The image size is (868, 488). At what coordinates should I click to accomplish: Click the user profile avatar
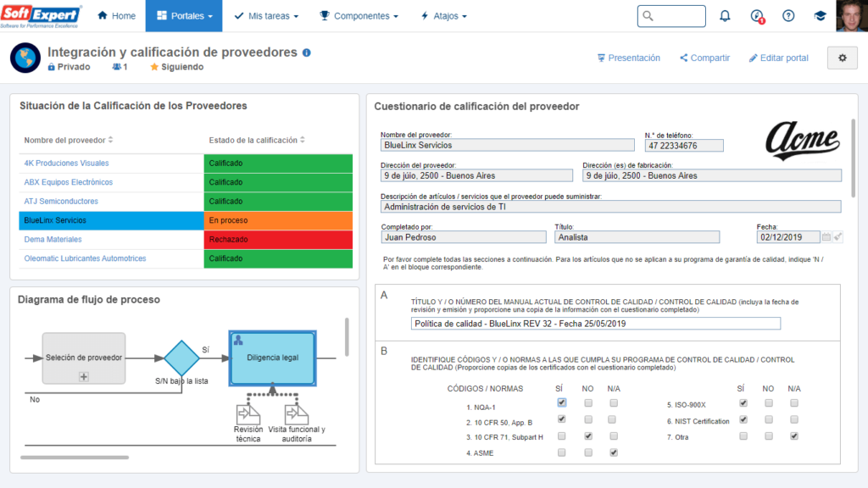tap(851, 16)
